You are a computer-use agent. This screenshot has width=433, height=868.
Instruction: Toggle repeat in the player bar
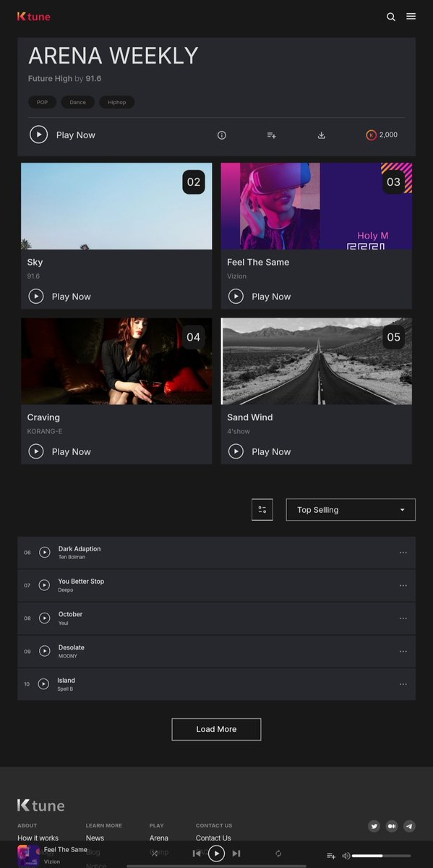pyautogui.click(x=278, y=854)
